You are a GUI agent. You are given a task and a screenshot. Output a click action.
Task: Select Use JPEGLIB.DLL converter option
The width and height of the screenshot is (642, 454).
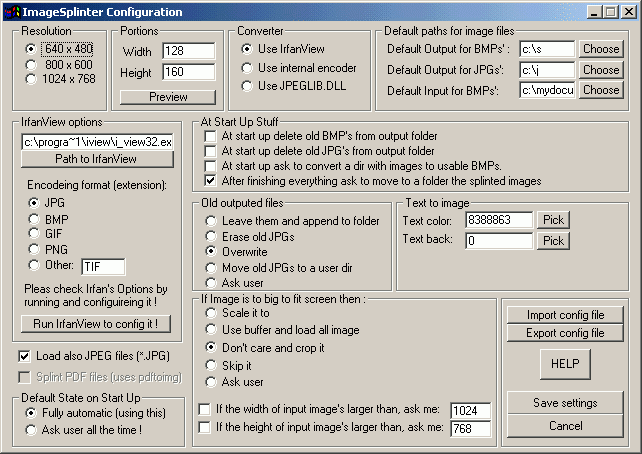[247, 86]
